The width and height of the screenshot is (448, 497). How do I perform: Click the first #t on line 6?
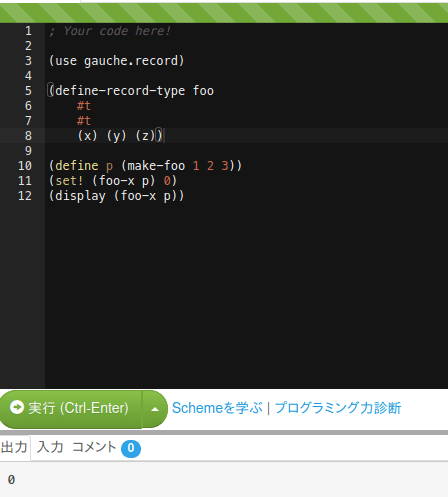point(84,106)
